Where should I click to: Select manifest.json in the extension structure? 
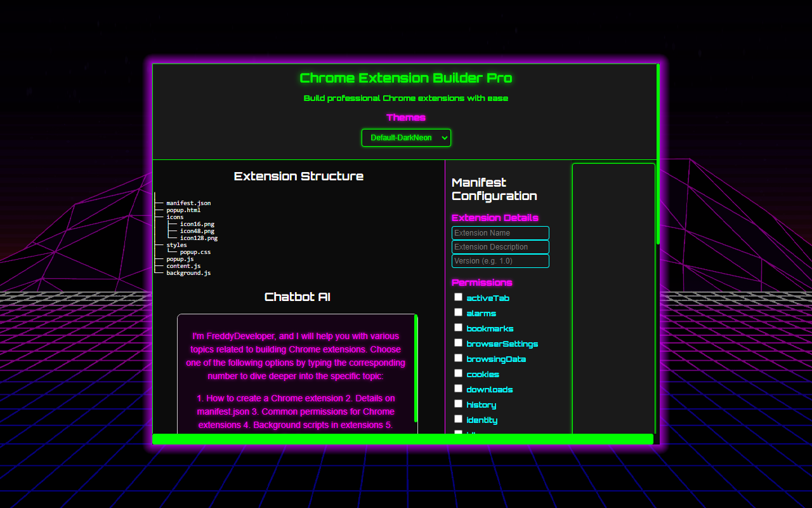(188, 203)
